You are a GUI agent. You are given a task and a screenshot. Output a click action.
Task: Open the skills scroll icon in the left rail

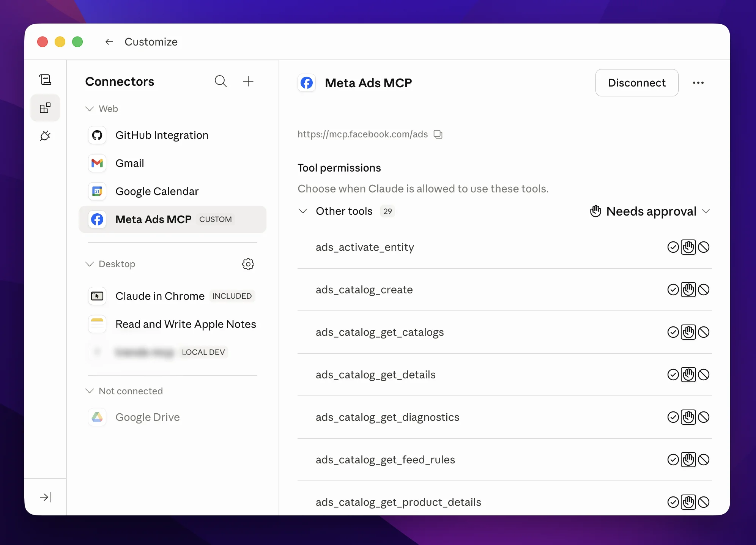pyautogui.click(x=45, y=80)
